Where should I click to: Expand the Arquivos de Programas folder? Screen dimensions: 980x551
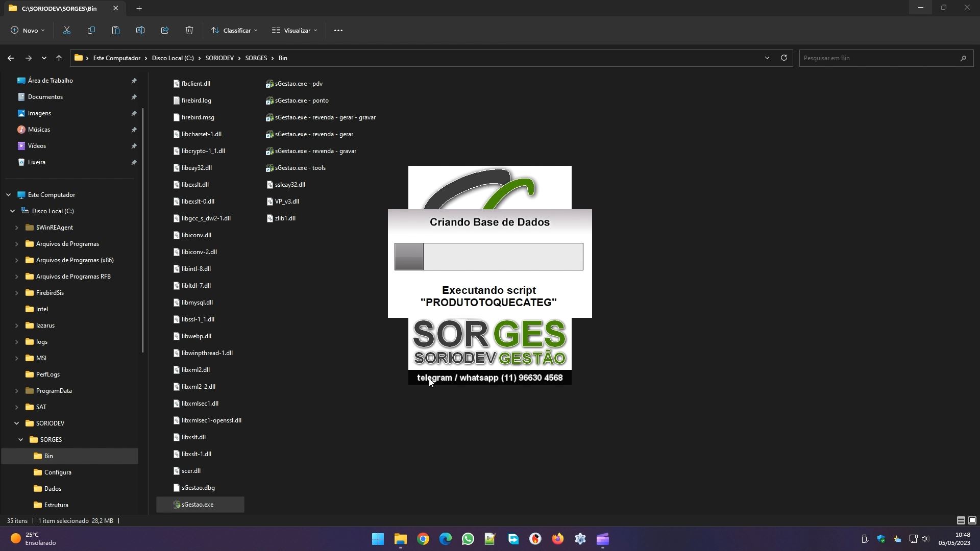click(x=16, y=244)
